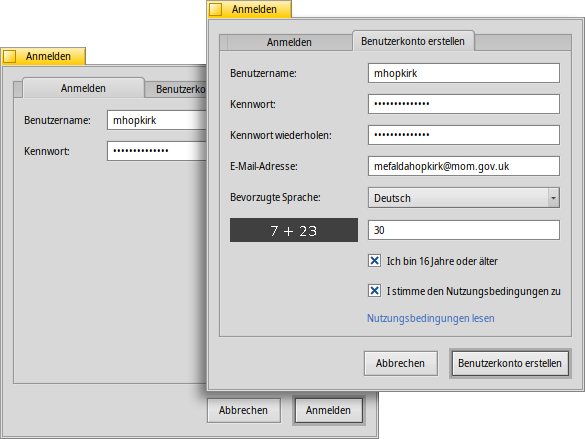
Task: Click the 'Benutzerkonto erstellen' button
Action: coord(510,363)
